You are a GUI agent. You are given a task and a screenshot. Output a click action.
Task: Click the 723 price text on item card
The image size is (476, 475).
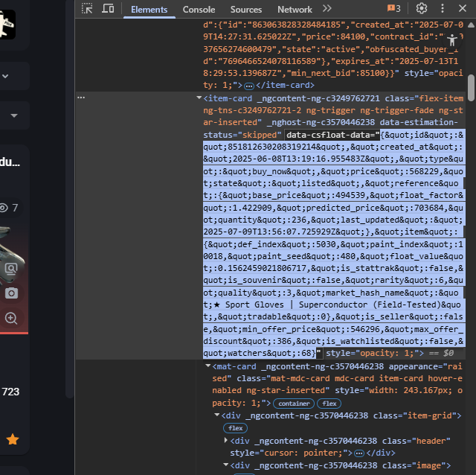point(10,392)
